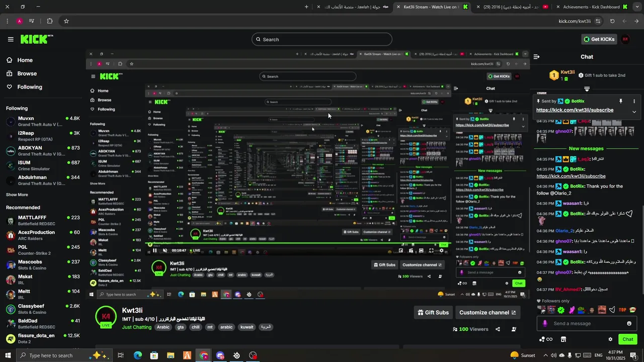Click the green verified-badge emote in the emote row

[x=561, y=310]
